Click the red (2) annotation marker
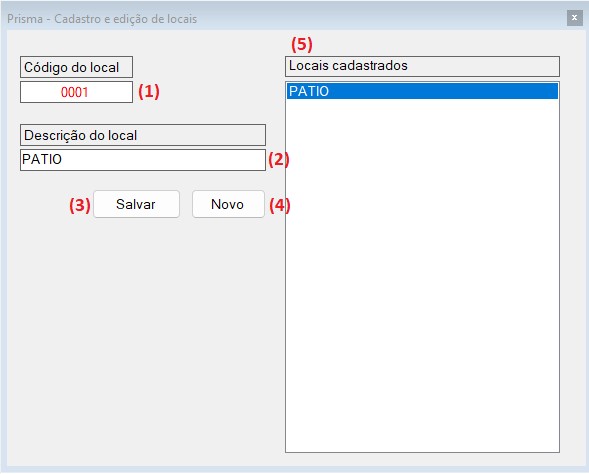 click(278, 160)
